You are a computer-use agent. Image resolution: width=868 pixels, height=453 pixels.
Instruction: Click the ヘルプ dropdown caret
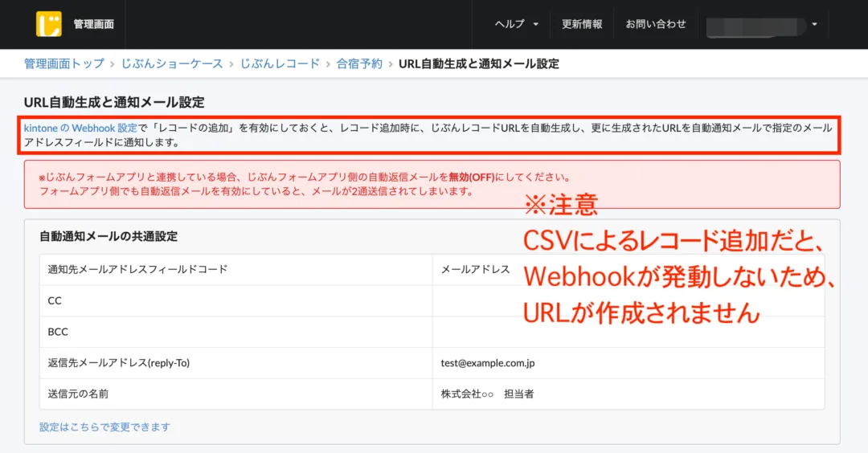point(535,24)
